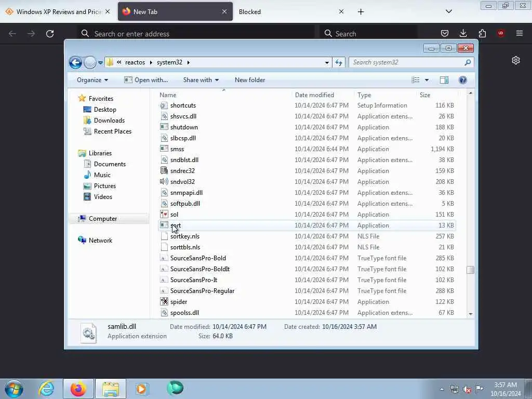Open the Firefox hamburger application menu

coord(520,33)
